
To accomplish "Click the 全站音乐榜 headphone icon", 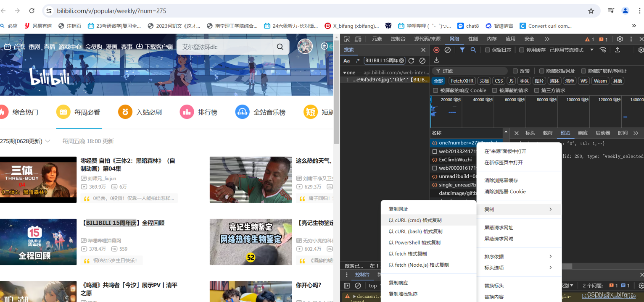I will pyautogui.click(x=242, y=112).
